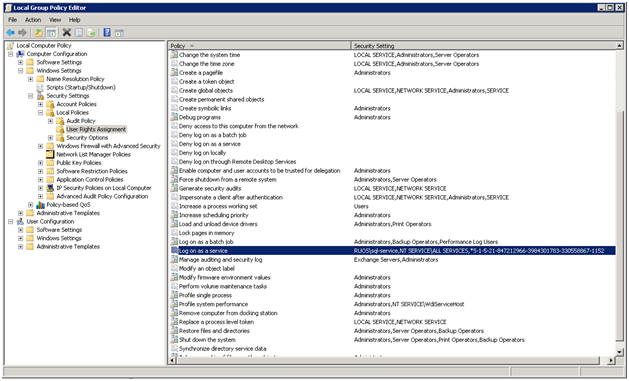Image resolution: width=629 pixels, height=381 pixels.
Task: Select Synchronize directory service data policy
Action: point(223,349)
